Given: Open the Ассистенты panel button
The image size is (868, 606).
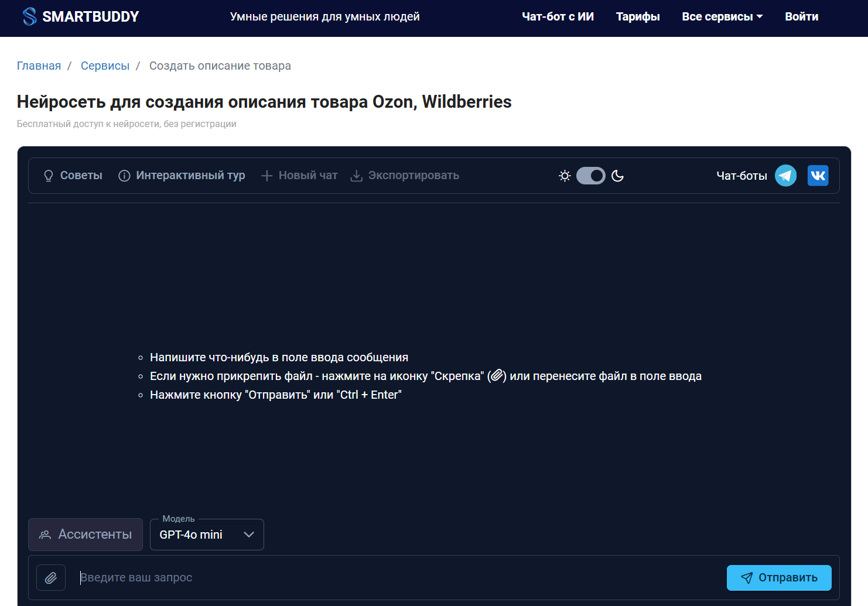Looking at the screenshot, I should [86, 535].
